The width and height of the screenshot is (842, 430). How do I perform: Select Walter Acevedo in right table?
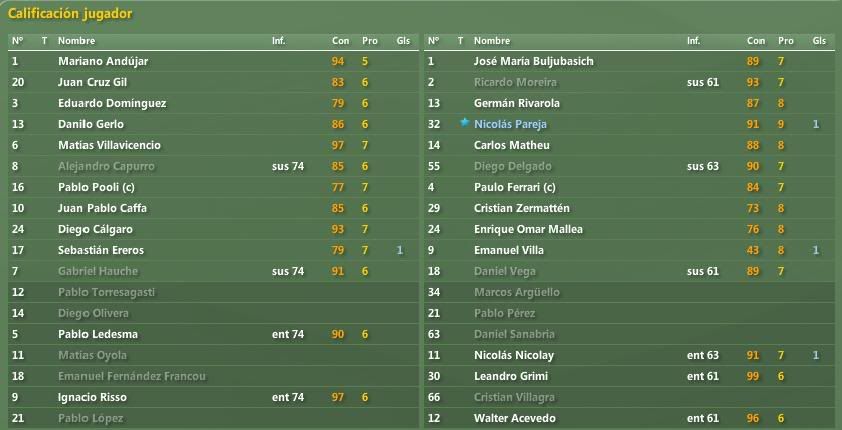629,418
